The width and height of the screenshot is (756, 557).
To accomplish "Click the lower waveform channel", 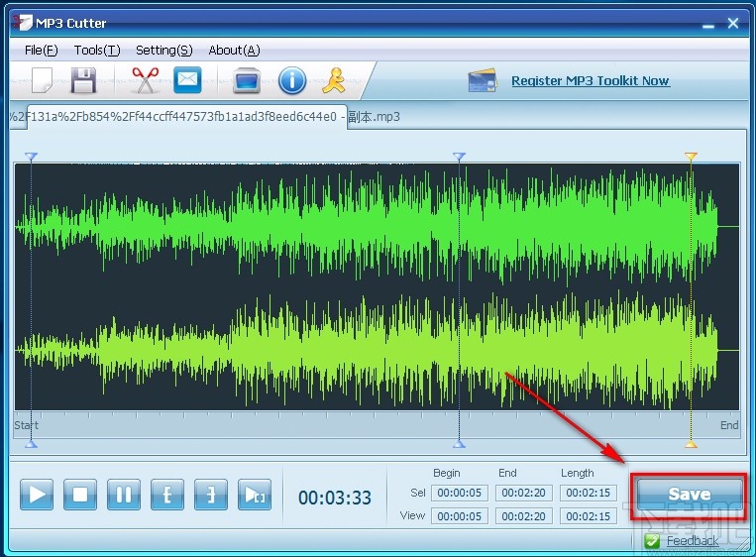I will (x=377, y=350).
